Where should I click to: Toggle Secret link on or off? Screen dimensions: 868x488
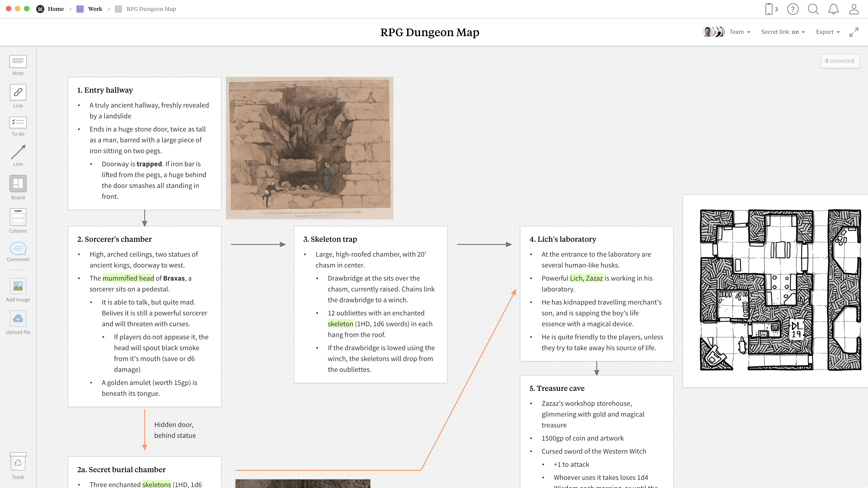coord(783,32)
